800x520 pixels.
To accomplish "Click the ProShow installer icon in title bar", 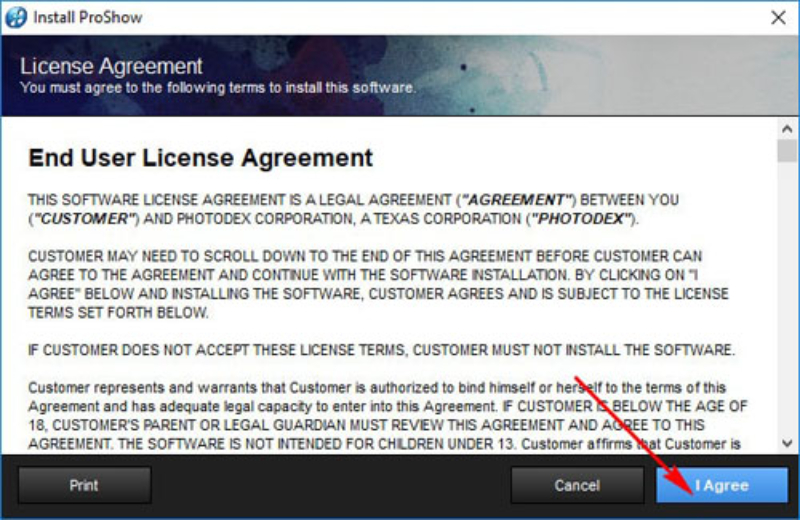I will coord(16,17).
